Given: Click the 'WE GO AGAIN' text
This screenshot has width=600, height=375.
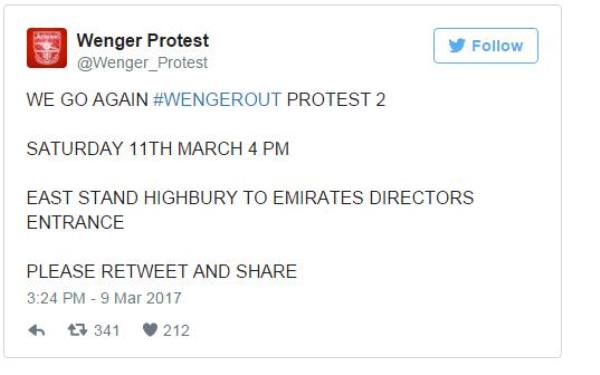Looking at the screenshot, I should point(87,99).
